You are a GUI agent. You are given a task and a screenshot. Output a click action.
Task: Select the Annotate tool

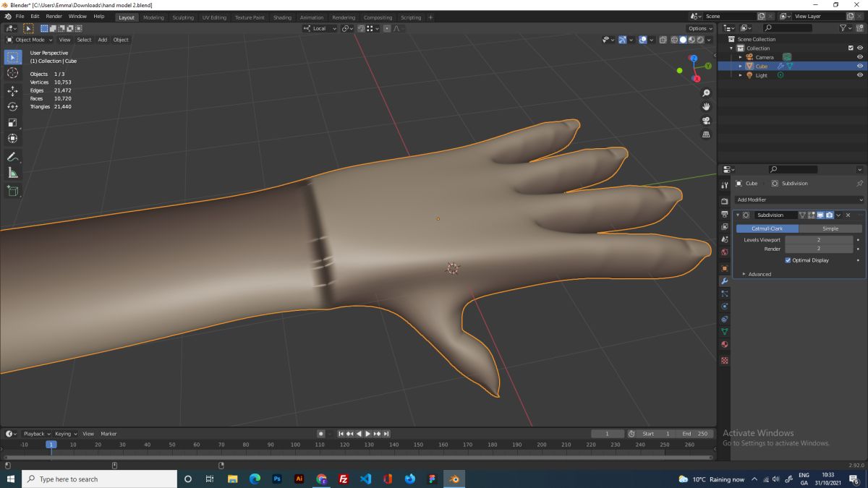12,157
